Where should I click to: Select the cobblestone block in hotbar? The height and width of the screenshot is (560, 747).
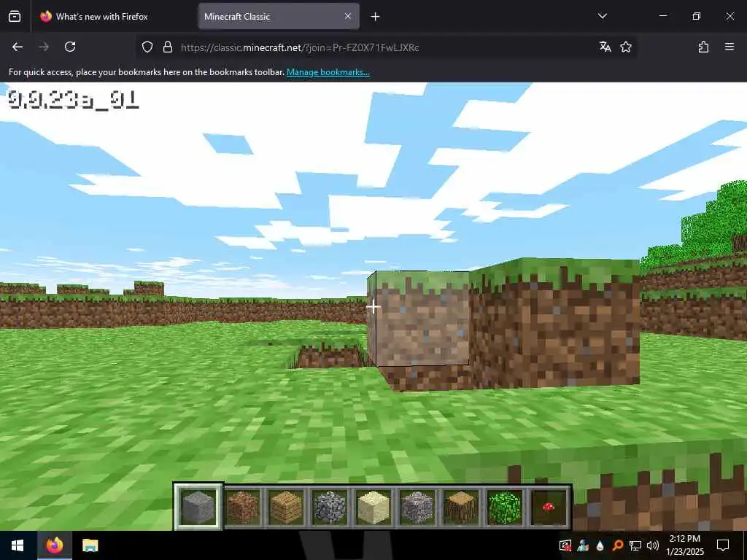[330, 507]
